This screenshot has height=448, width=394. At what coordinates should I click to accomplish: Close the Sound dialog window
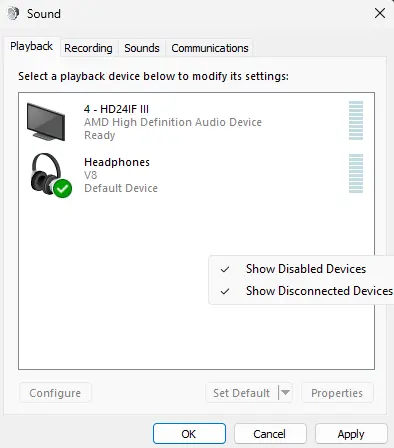pos(380,14)
